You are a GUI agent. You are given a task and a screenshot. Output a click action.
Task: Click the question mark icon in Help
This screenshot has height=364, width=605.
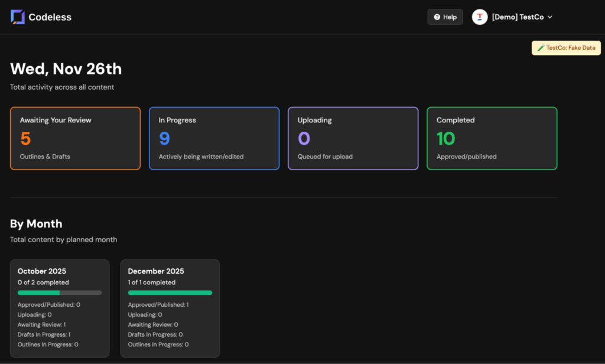pos(437,17)
